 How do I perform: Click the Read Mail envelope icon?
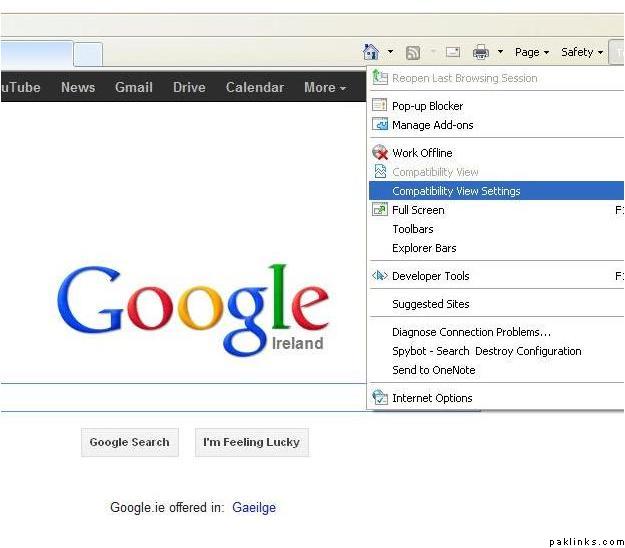point(452,52)
